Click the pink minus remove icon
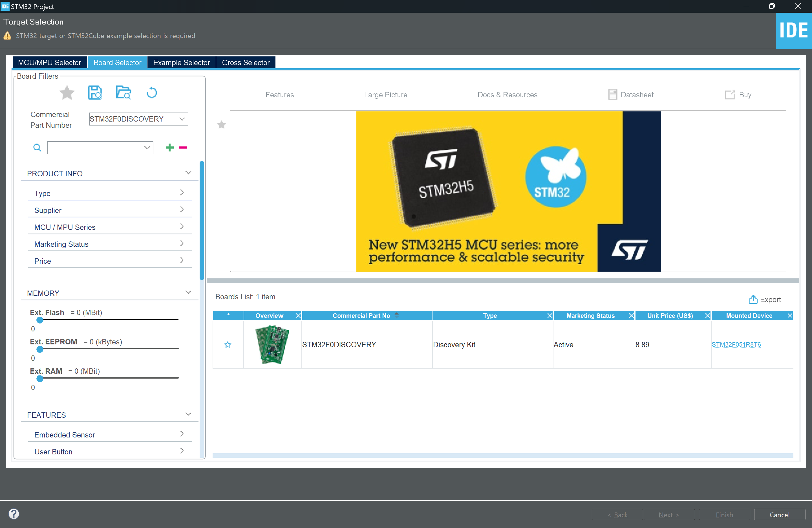Image resolution: width=812 pixels, height=528 pixels. click(x=182, y=148)
